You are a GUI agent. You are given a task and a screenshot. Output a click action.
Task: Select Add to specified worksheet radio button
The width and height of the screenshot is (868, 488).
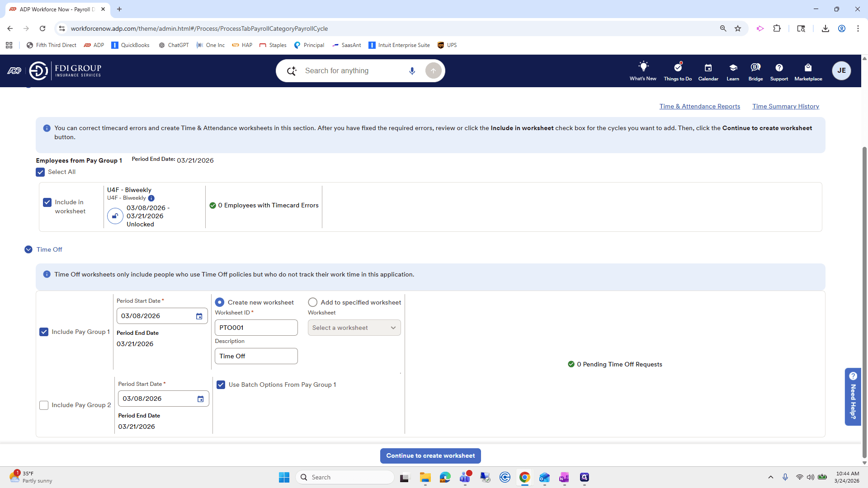tap(312, 302)
